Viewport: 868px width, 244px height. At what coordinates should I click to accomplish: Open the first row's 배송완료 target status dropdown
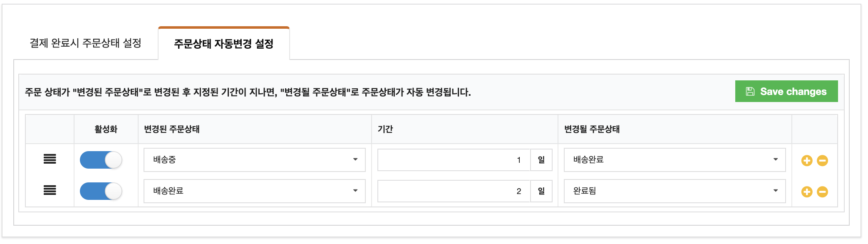(x=674, y=160)
